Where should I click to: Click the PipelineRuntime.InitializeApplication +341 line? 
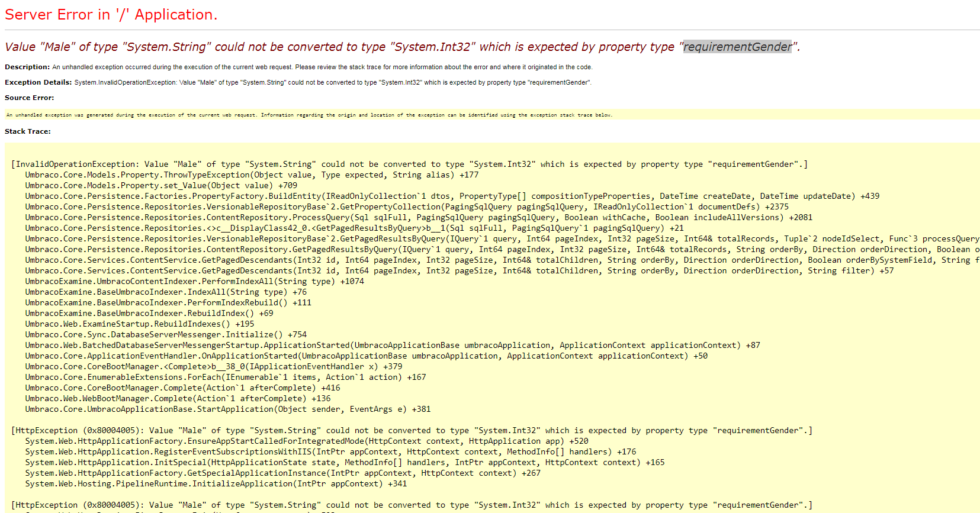pyautogui.click(x=216, y=484)
